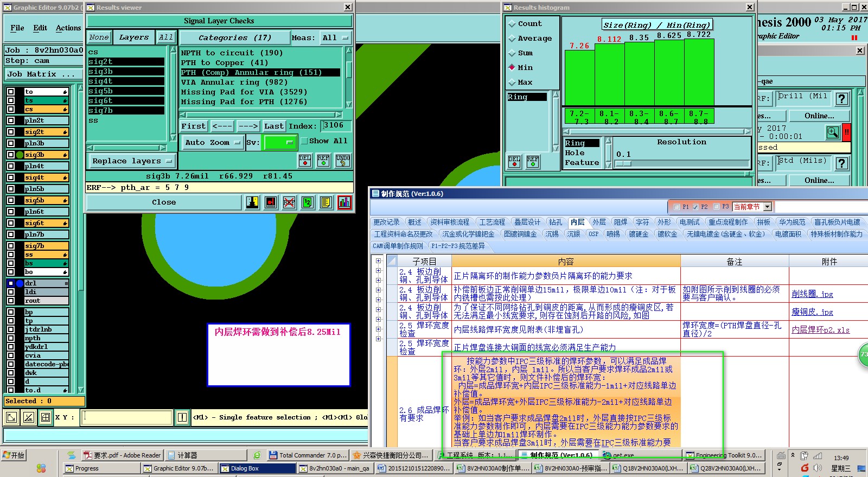Viewport: 868px width, 477px height.
Task: Click the green numbered page icon
Action: pyautogui.click(x=308, y=202)
